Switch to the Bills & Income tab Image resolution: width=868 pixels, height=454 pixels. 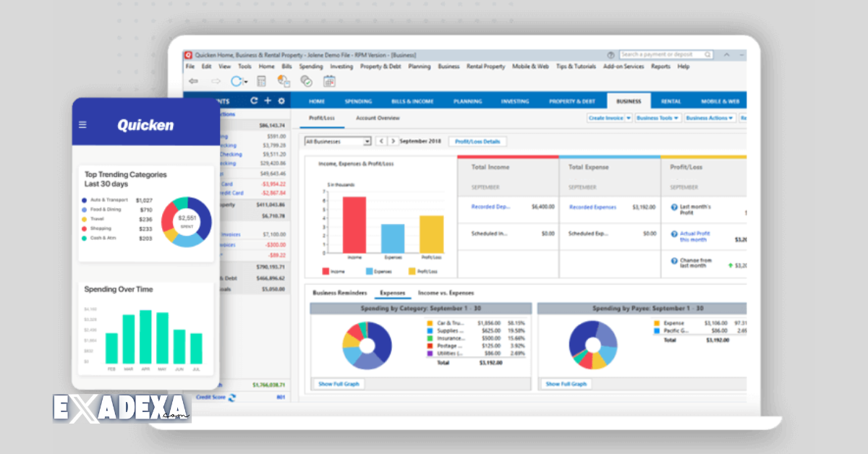(x=413, y=101)
